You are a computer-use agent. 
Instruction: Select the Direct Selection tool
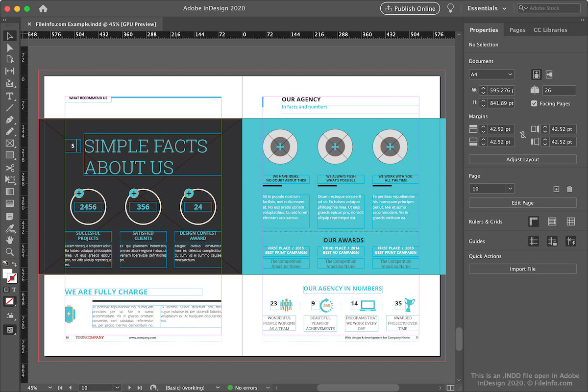point(9,48)
